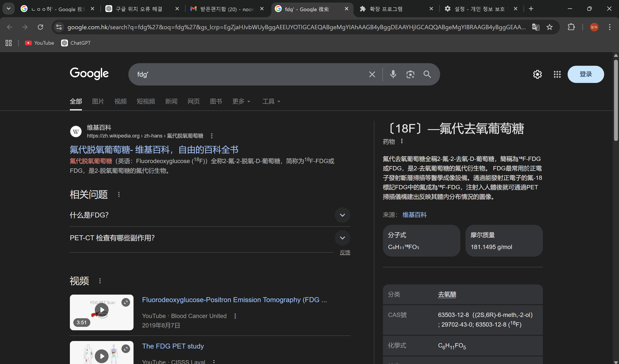Click the scrollbar down arrow
Image resolution: width=619 pixels, height=364 pixels.
tap(616, 362)
